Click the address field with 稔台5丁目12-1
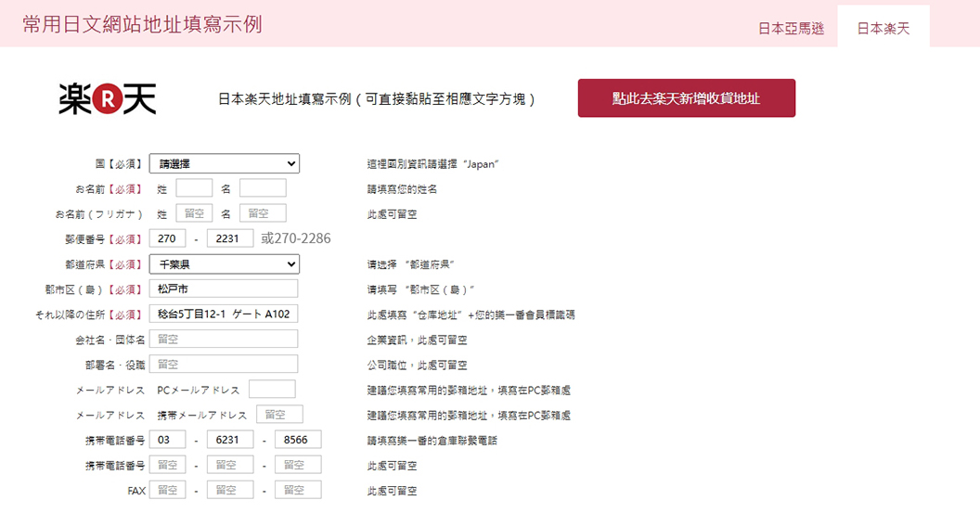This screenshot has height=513, width=980. pos(224,314)
